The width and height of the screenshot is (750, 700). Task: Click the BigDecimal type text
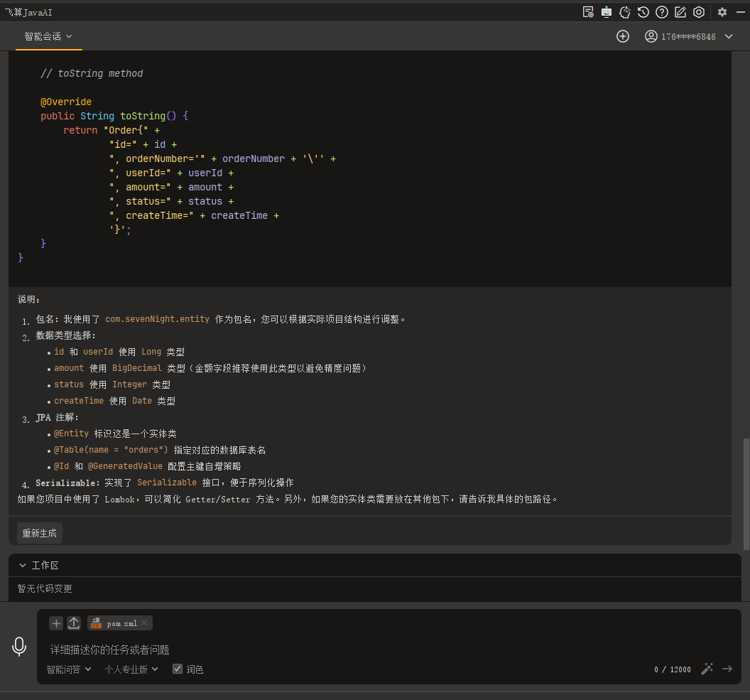tap(137, 368)
